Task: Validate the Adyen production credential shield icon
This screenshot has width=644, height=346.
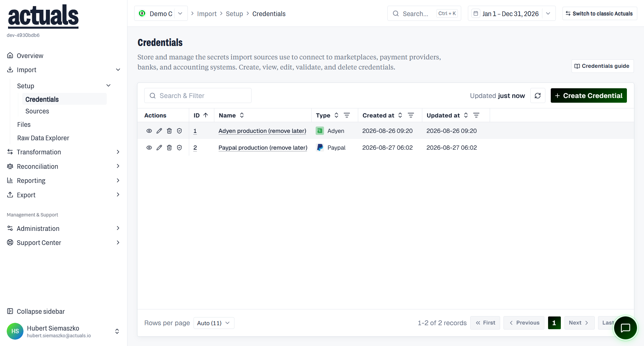Action: tap(179, 131)
